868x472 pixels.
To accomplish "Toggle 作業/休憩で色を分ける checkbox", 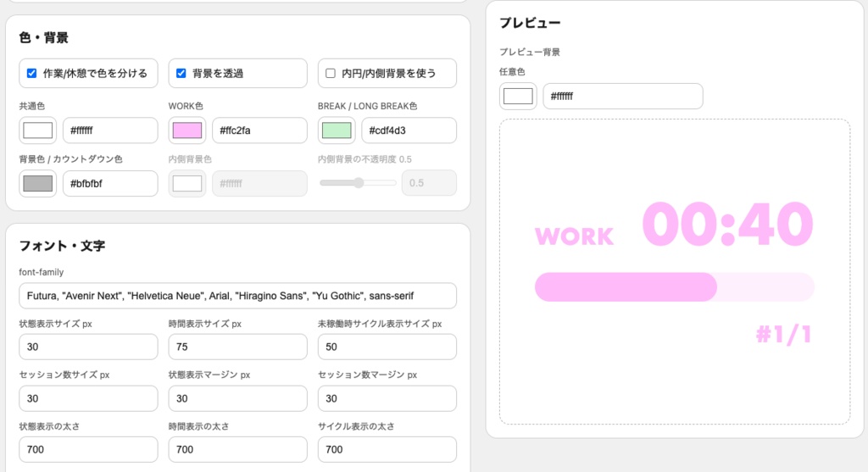I will coord(31,73).
